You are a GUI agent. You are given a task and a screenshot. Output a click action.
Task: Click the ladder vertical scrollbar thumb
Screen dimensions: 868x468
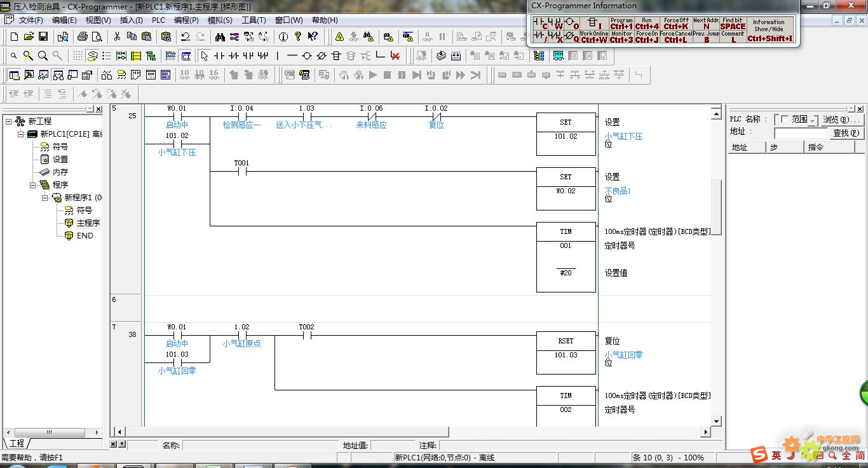tap(716, 207)
